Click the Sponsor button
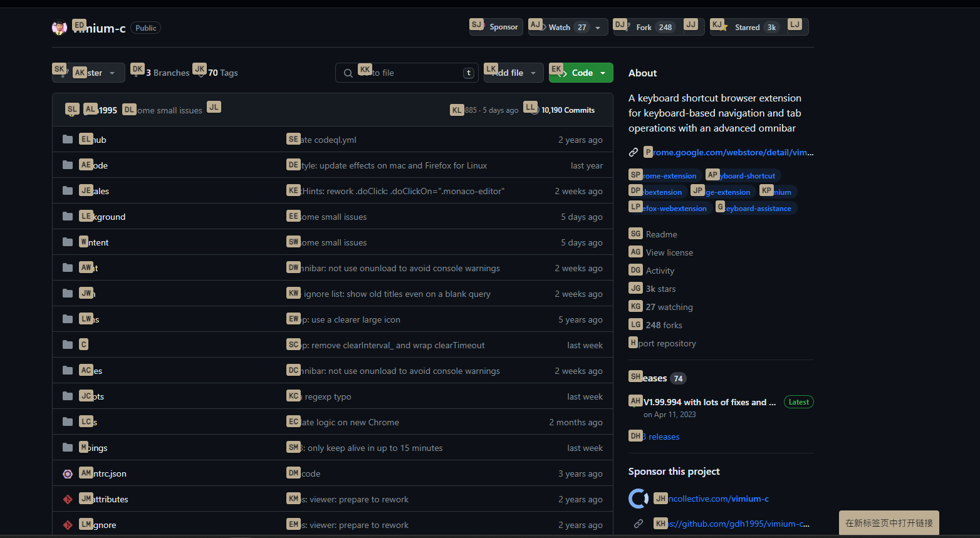Image resolution: width=980 pixels, height=538 pixels. tap(496, 27)
